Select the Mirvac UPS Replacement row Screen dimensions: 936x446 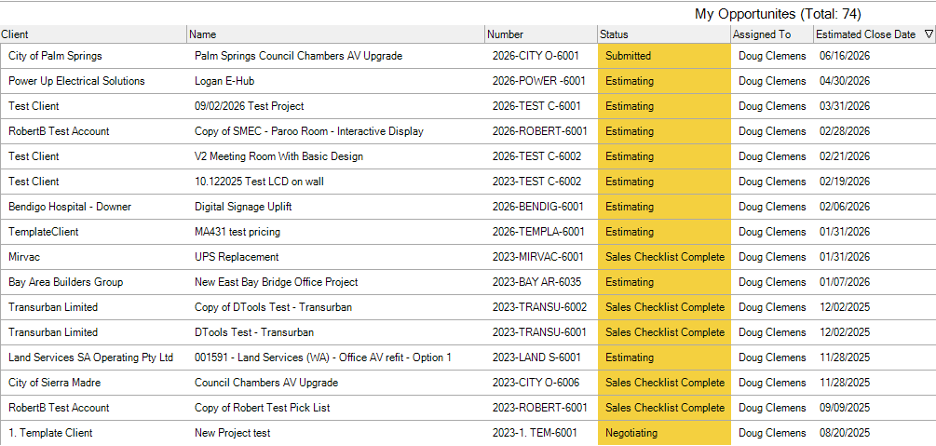[468, 257]
